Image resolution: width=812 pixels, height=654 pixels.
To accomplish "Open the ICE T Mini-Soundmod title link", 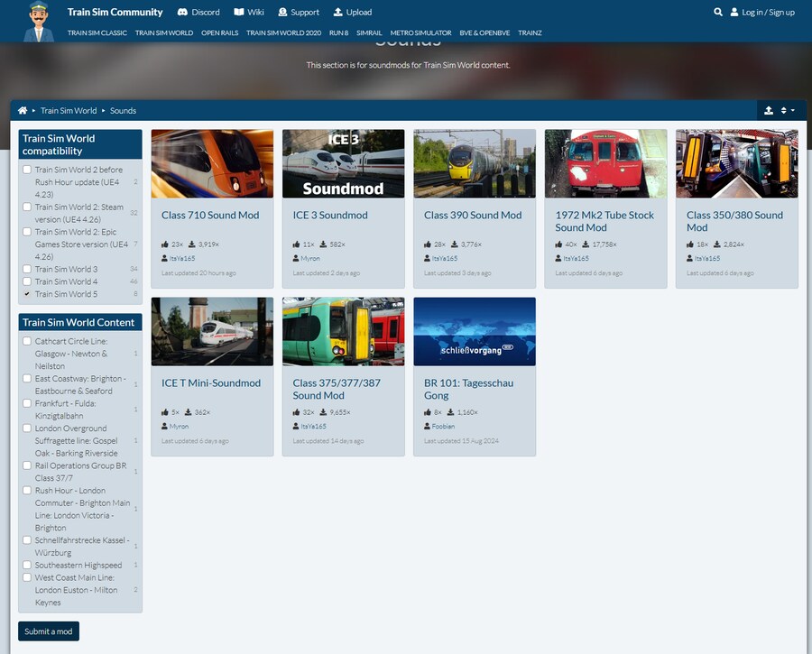I will click(210, 382).
